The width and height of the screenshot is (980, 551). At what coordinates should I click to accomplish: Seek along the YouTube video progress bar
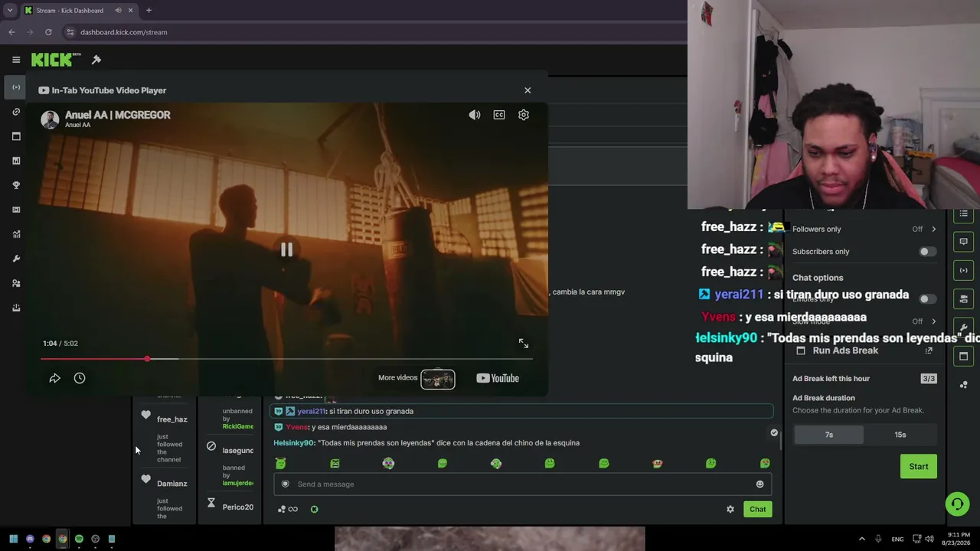pyautogui.click(x=286, y=359)
